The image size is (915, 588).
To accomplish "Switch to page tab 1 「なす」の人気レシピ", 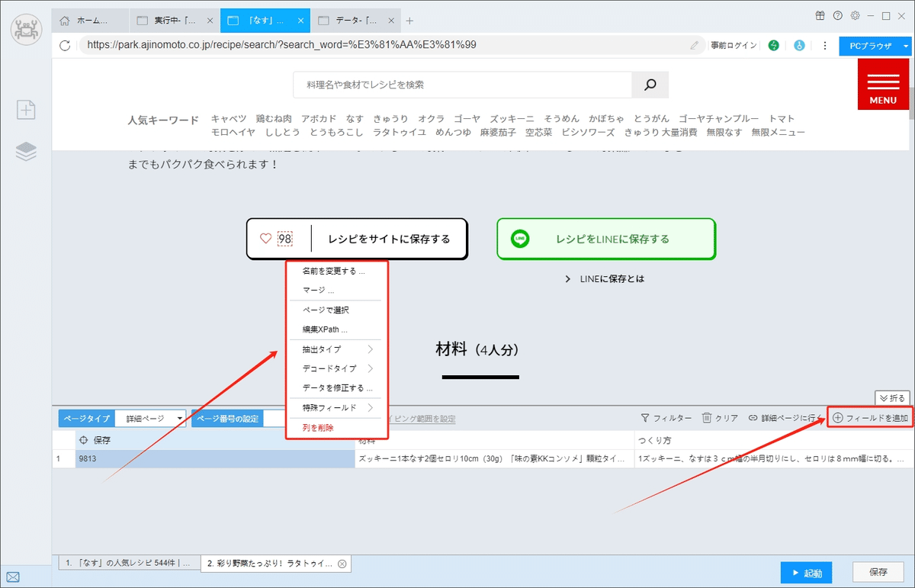I will coord(128,563).
